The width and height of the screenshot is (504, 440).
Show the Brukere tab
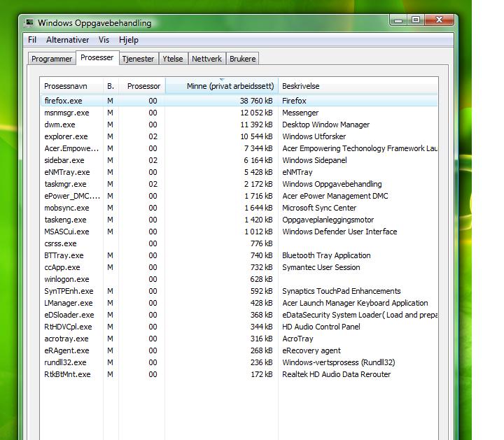click(x=242, y=59)
